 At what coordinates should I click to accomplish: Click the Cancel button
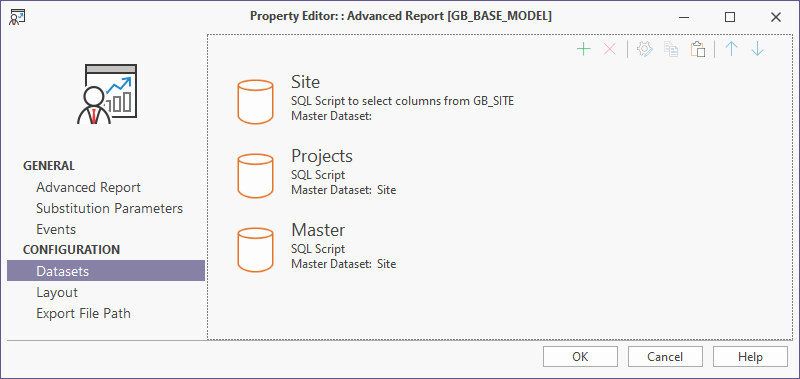pyautogui.click(x=665, y=357)
